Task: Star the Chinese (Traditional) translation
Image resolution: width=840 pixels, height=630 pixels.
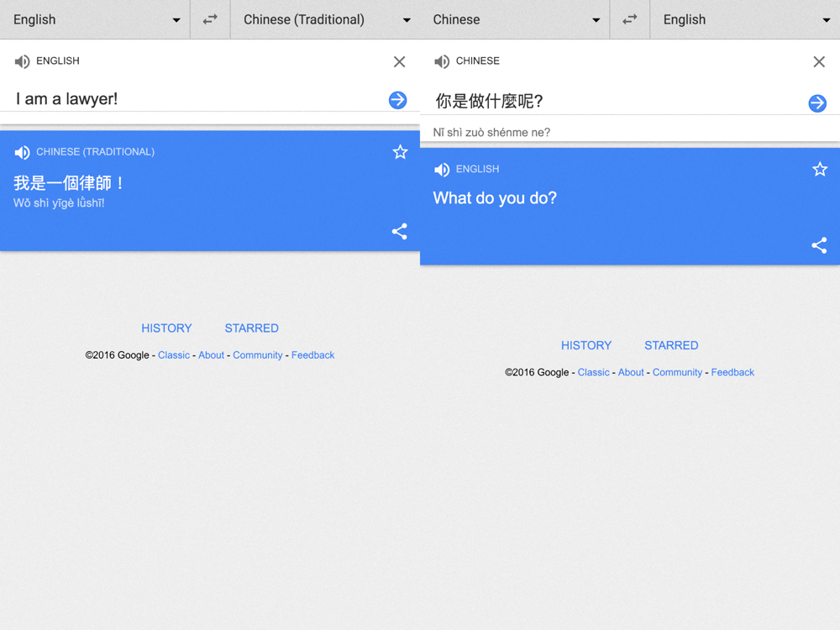Action: (400, 152)
